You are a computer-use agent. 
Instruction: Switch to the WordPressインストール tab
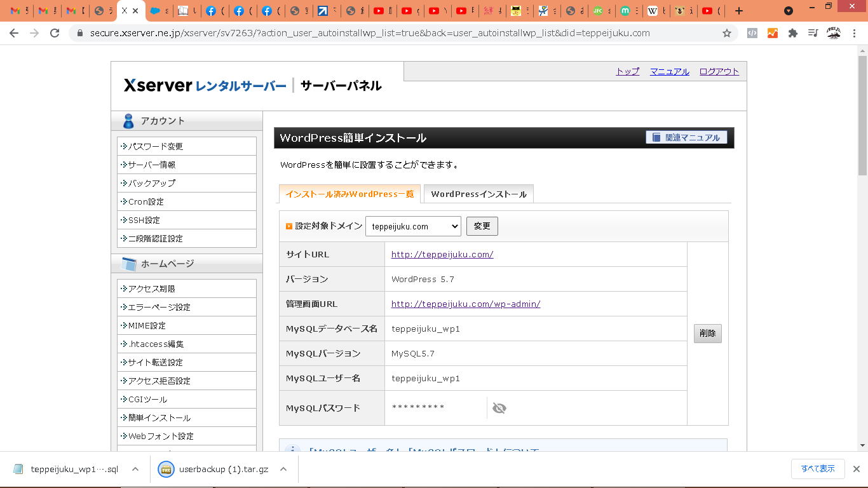click(478, 194)
